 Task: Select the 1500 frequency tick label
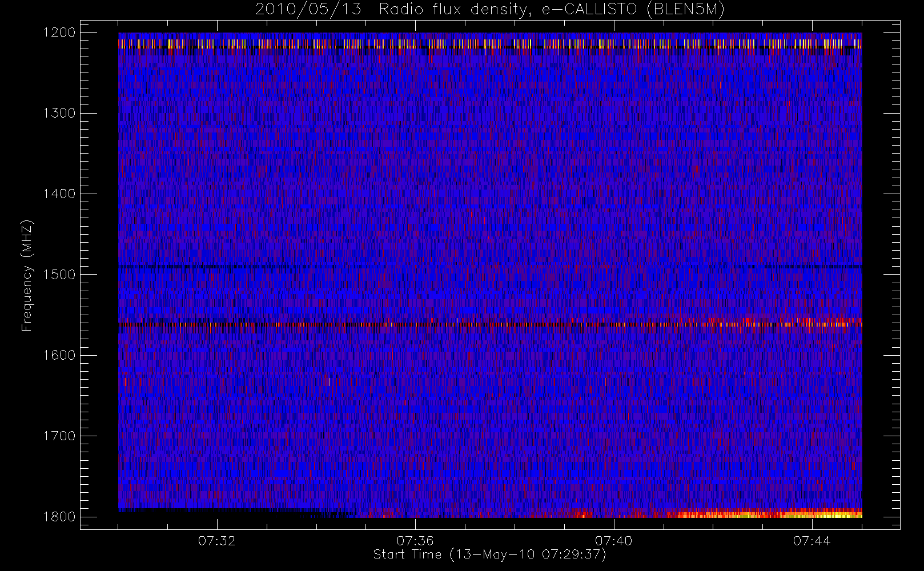59,275
